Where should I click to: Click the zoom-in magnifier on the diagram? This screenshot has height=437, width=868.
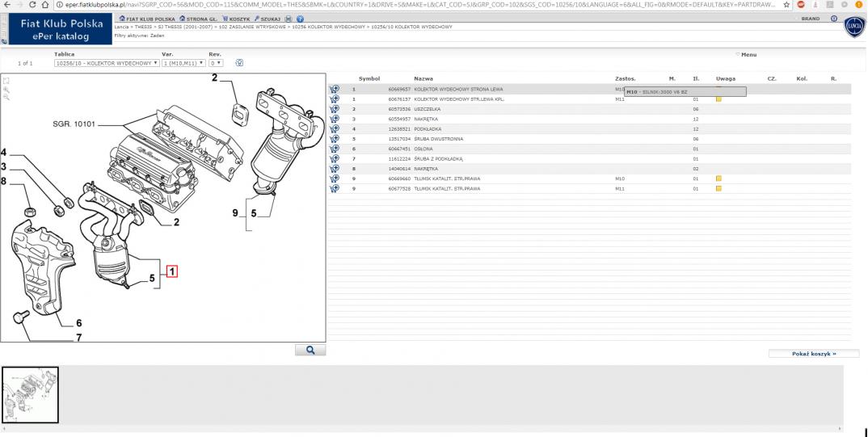click(6, 89)
